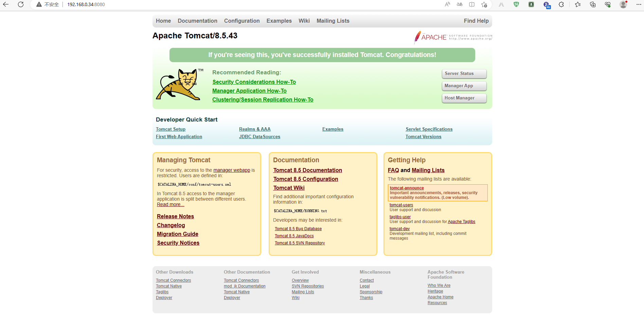Open Security Considerations How-To link
The height and width of the screenshot is (315, 644).
pyautogui.click(x=254, y=82)
